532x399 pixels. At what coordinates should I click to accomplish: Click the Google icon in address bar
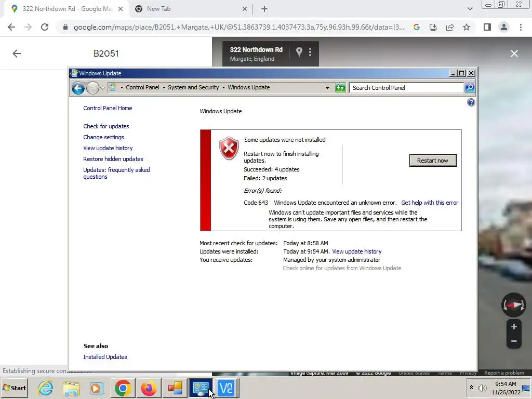(x=417, y=27)
